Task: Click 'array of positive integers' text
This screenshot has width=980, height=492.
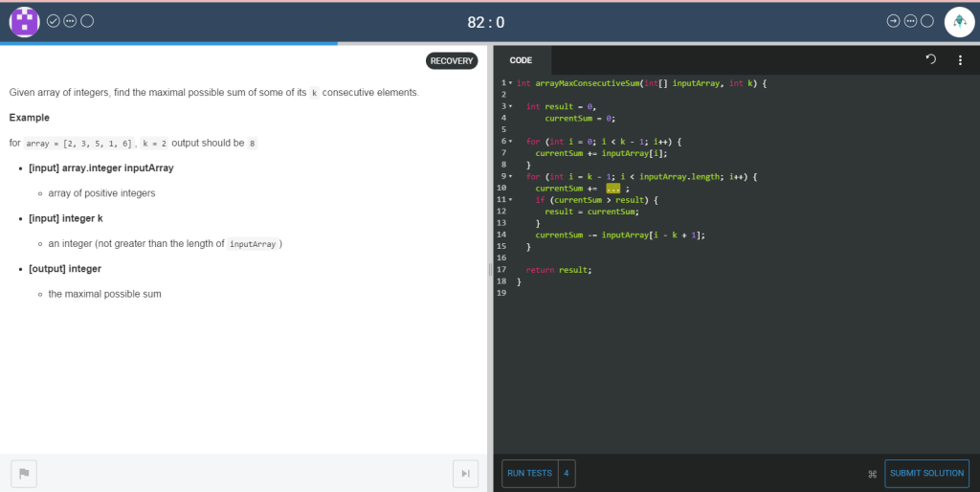Action: click(x=101, y=193)
